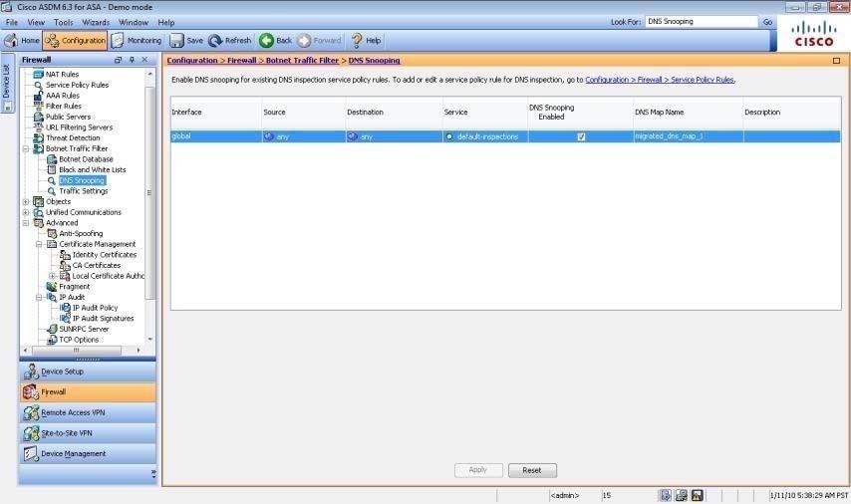Open the Remote Access VPN section
This screenshot has height=504, width=851.
coord(88,412)
